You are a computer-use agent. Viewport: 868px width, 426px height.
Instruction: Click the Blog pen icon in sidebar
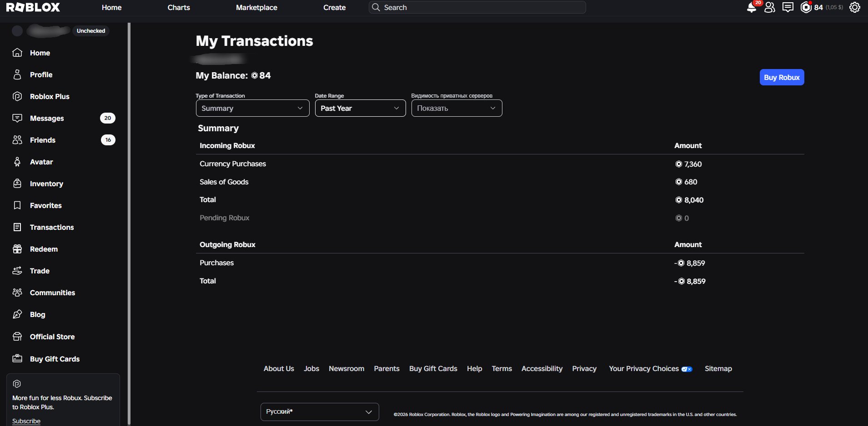[x=17, y=314]
